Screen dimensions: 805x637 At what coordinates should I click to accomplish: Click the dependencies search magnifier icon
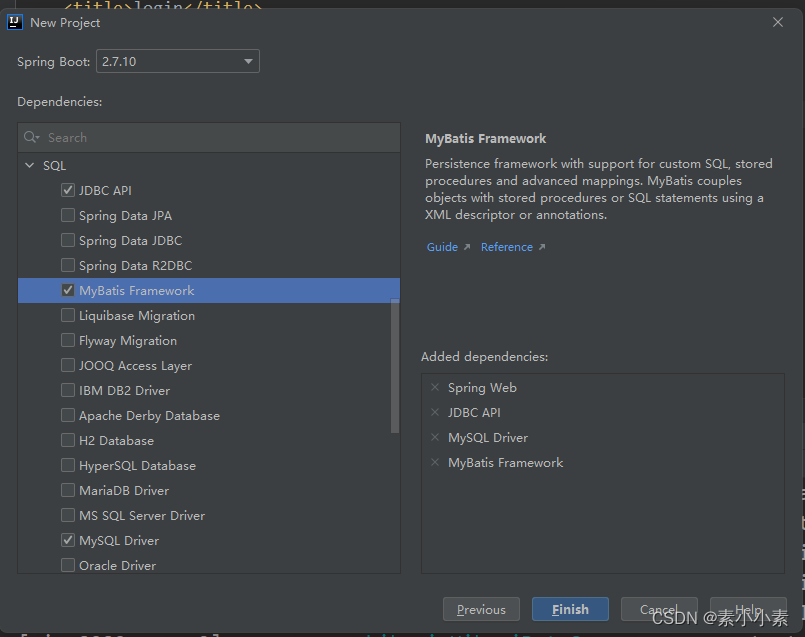[31, 137]
